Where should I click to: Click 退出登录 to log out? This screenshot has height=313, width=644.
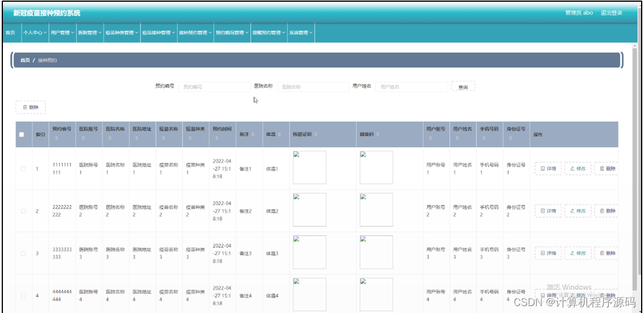tap(612, 13)
